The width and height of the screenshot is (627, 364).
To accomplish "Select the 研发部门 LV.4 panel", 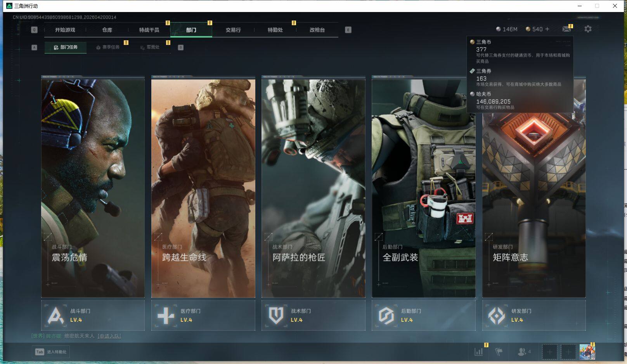I will (x=533, y=316).
